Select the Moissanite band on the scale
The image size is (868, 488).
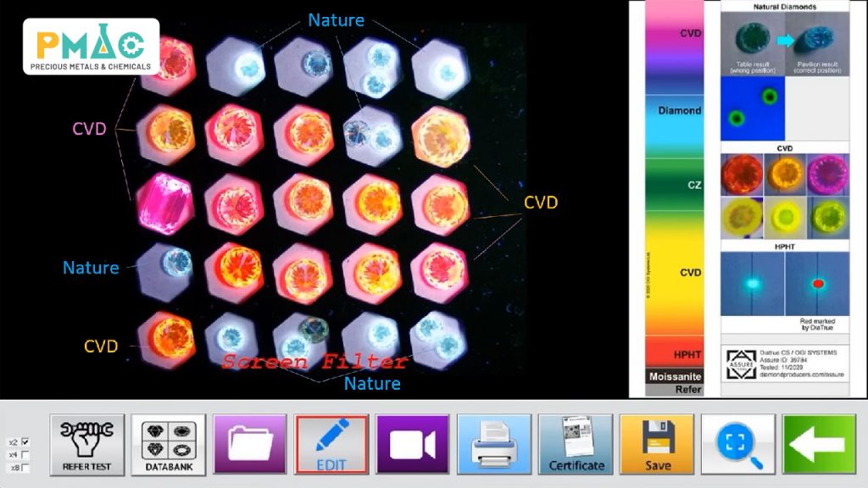coord(674,376)
